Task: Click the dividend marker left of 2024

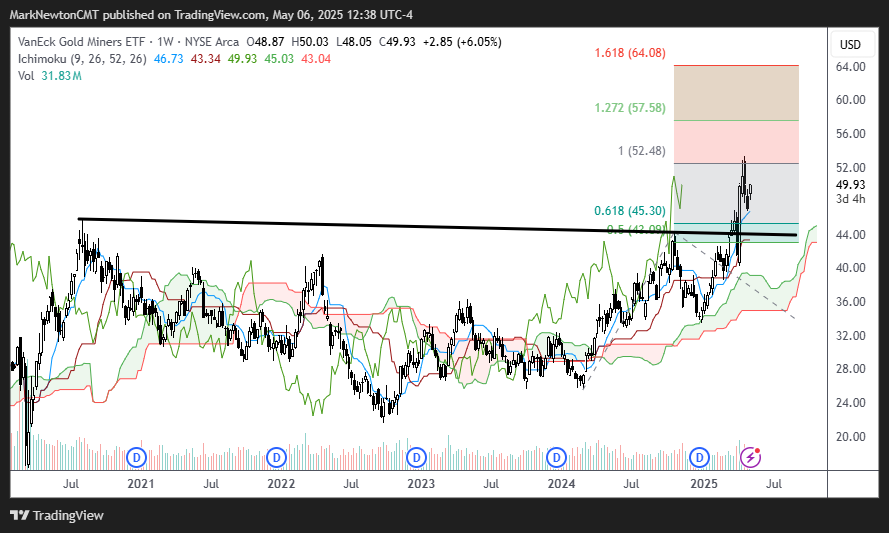Action: [557, 457]
